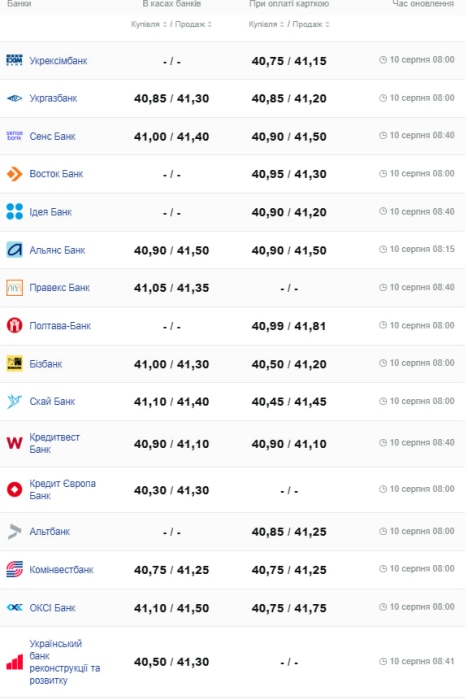This screenshot has height=700, width=468.
Task: Click the red W Кредитвест Банк logo
Action: tap(14, 443)
